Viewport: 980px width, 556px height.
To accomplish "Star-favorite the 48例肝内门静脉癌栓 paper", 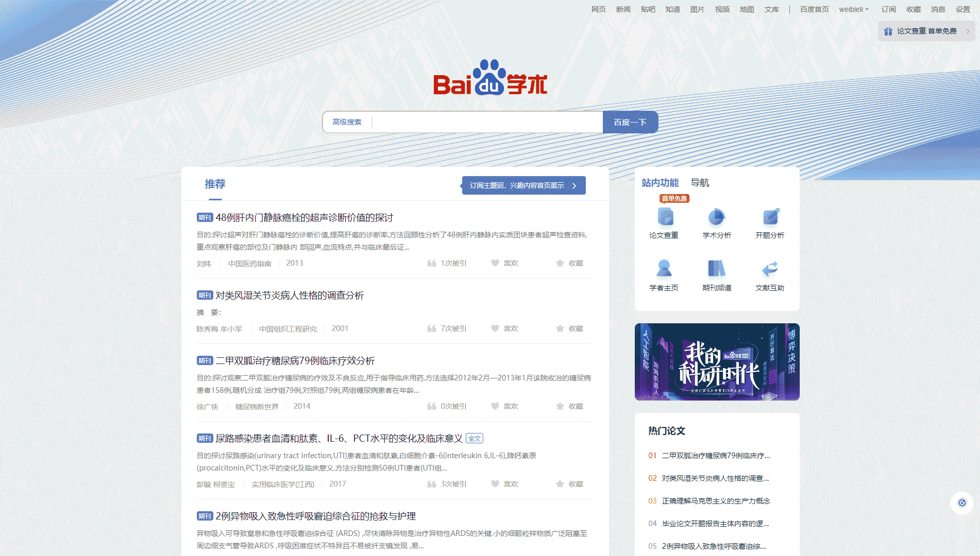I will coord(560,263).
